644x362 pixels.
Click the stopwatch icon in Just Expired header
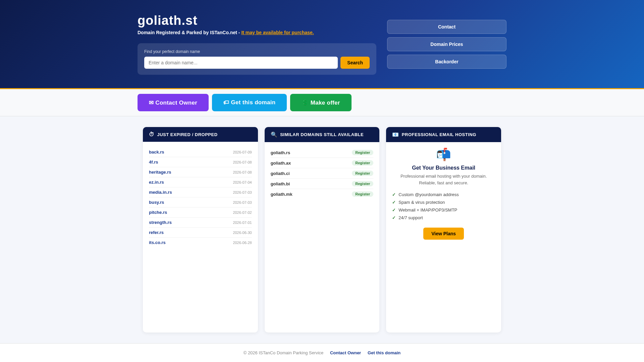(x=151, y=134)
